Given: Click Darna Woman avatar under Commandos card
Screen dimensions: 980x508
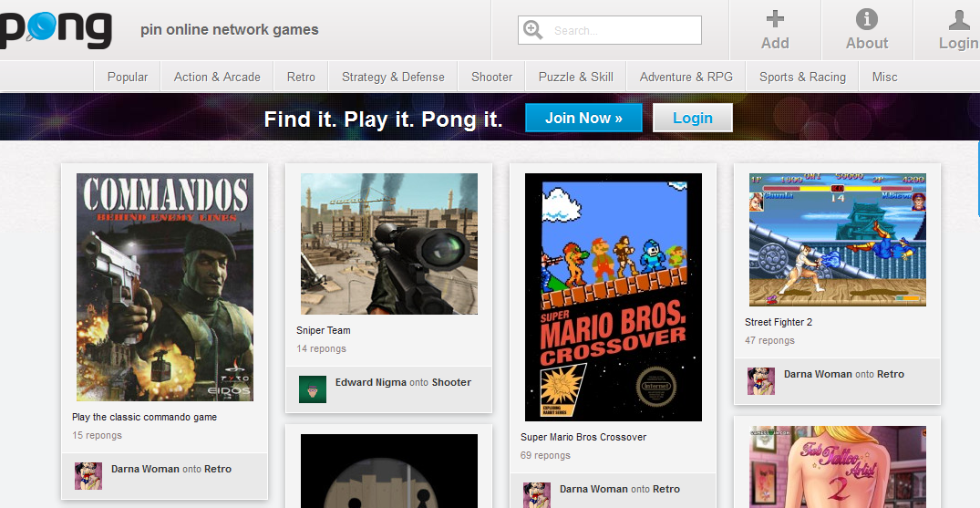Looking at the screenshot, I should [x=88, y=475].
